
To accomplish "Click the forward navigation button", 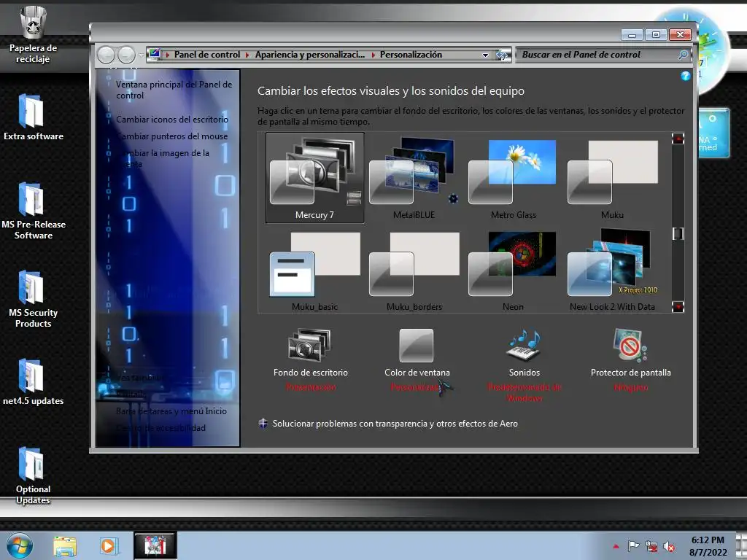I will (126, 55).
